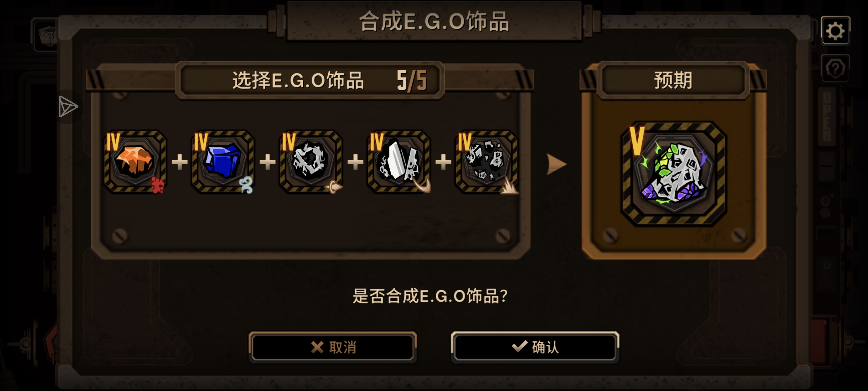This screenshot has width=868, height=391.
Task: Select the blue crystal tier IV gift
Action: coord(223,162)
